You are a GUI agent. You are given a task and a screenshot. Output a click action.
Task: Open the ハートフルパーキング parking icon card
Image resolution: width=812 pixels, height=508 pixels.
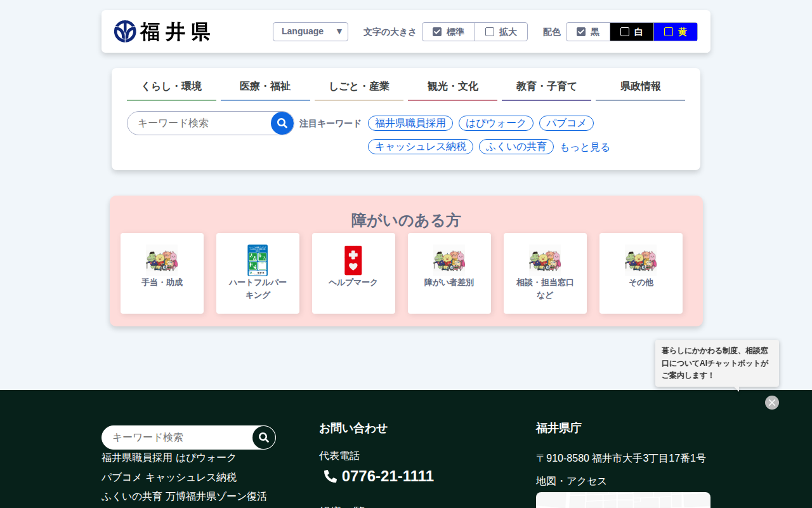pyautogui.click(x=258, y=273)
